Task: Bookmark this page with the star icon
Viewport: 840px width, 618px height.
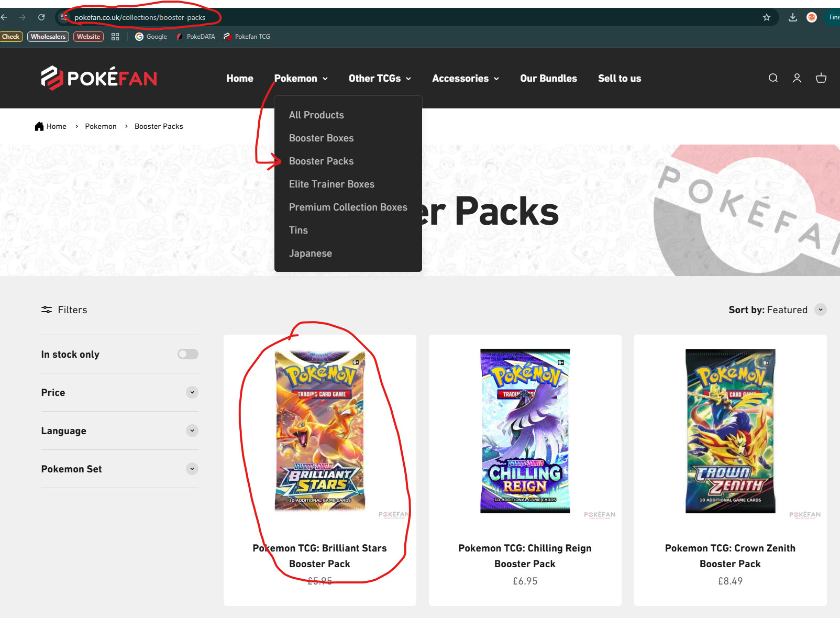Action: coord(767,17)
